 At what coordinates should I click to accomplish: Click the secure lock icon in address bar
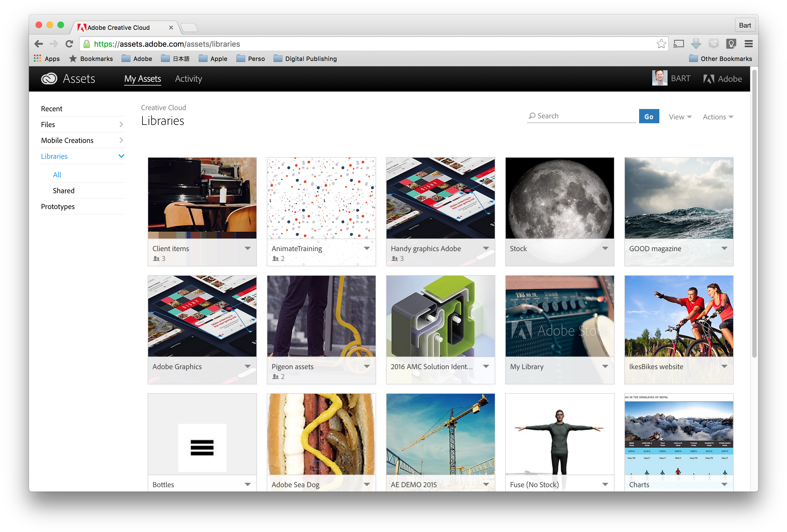point(87,44)
